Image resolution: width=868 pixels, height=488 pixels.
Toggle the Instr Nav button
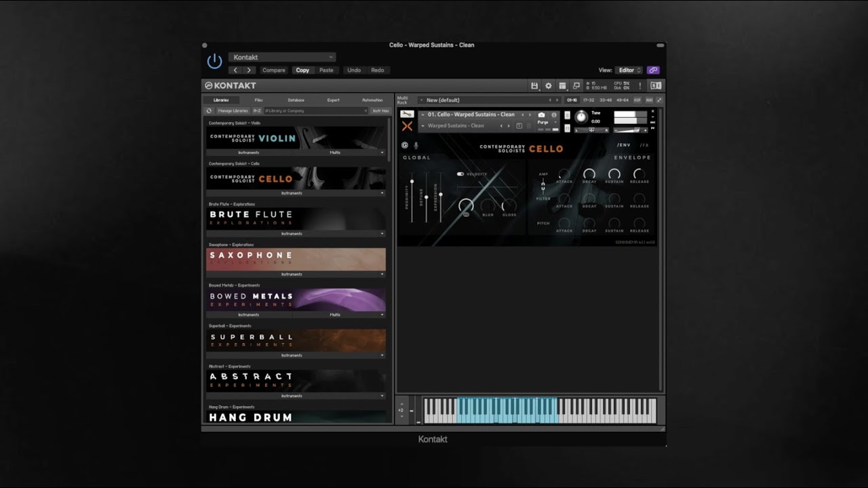(x=380, y=110)
